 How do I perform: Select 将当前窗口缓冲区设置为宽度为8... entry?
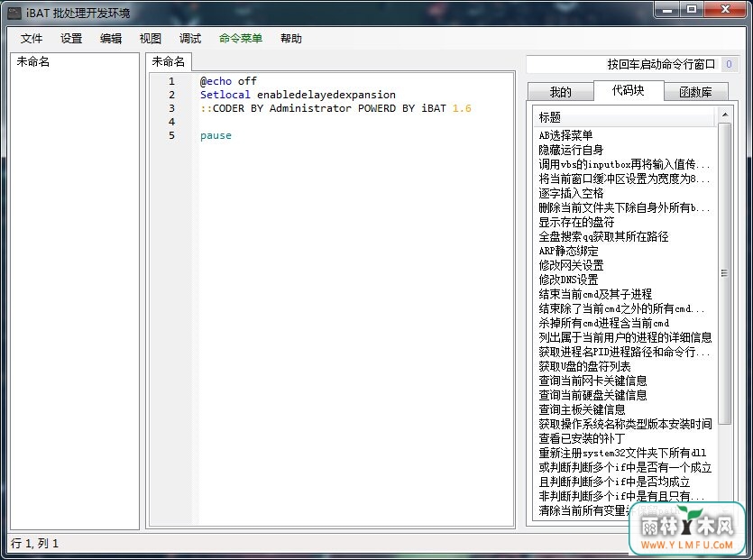624,179
